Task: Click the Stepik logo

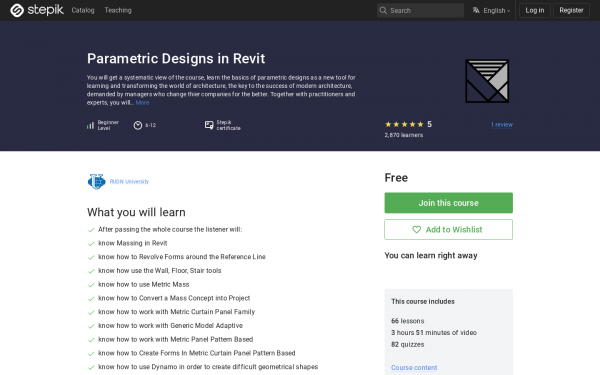Action: [37, 10]
